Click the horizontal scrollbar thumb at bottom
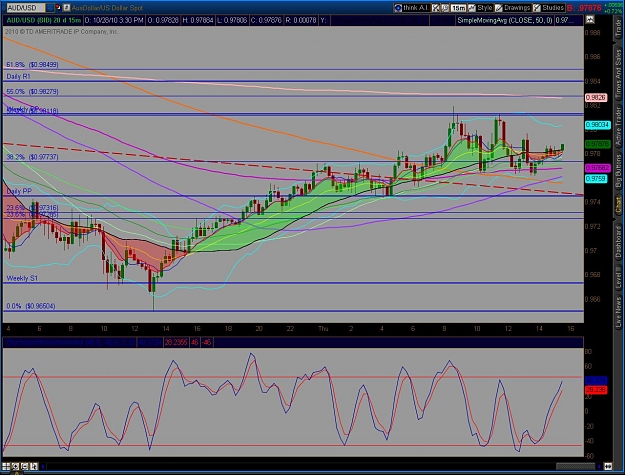The image size is (625, 475). (x=576, y=466)
